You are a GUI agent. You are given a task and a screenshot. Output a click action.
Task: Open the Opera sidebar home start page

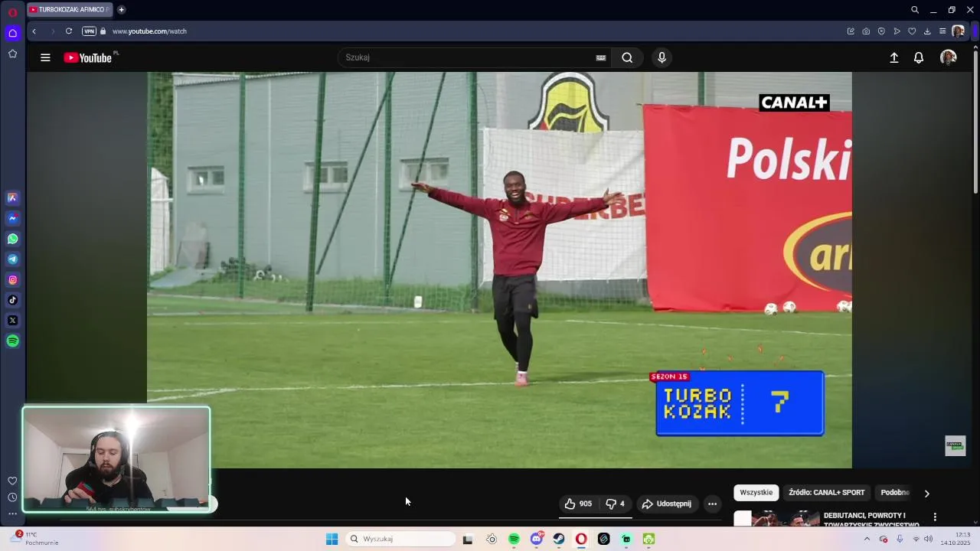(x=12, y=33)
